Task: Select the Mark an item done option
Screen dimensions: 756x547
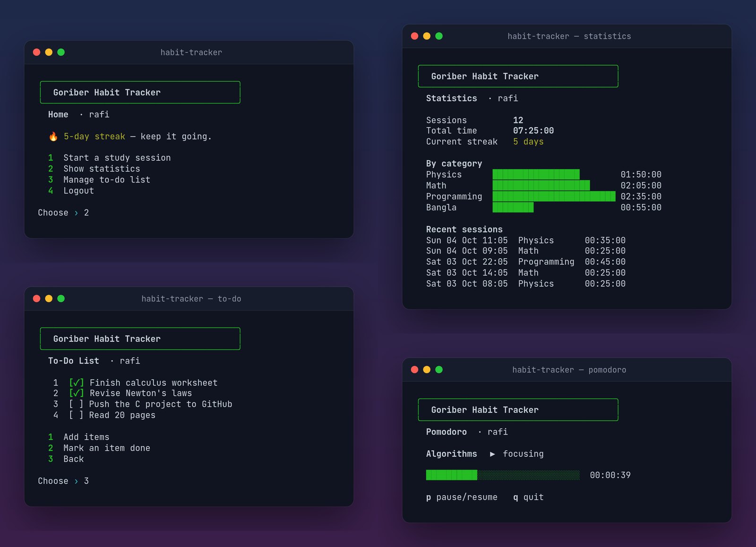Action: click(99, 448)
